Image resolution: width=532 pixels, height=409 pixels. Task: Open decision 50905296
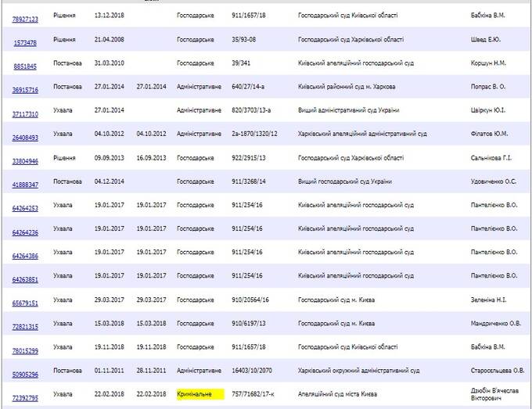[25, 375]
